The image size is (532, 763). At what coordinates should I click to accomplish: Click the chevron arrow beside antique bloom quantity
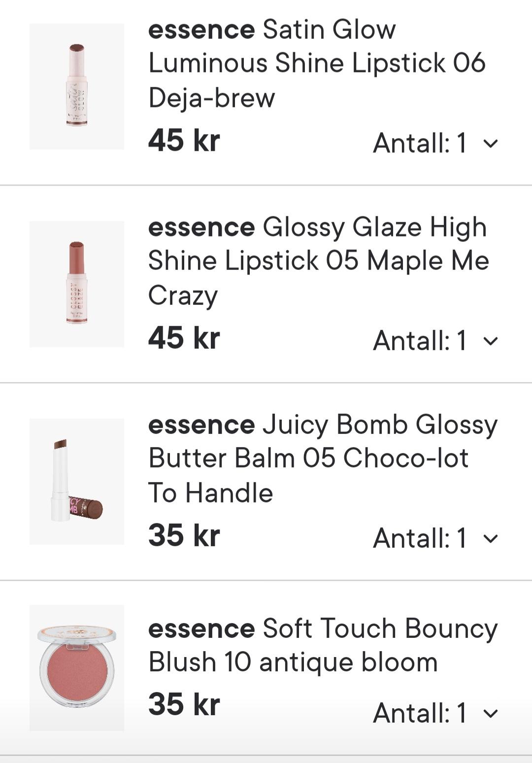(x=491, y=713)
